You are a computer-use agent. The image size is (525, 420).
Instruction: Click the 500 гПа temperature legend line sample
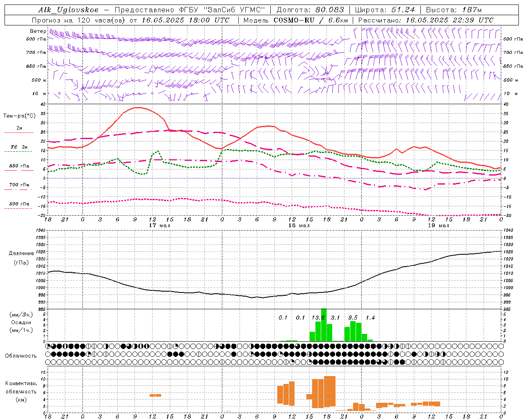point(19,208)
